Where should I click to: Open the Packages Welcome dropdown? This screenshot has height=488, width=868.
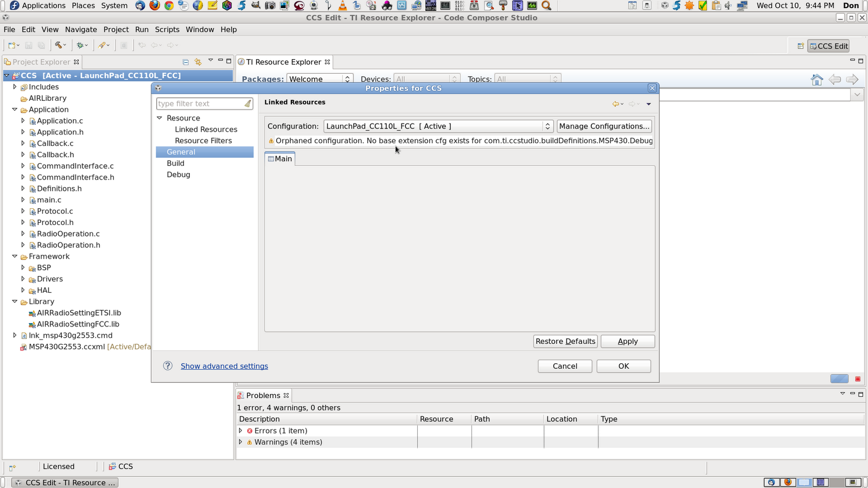click(320, 79)
